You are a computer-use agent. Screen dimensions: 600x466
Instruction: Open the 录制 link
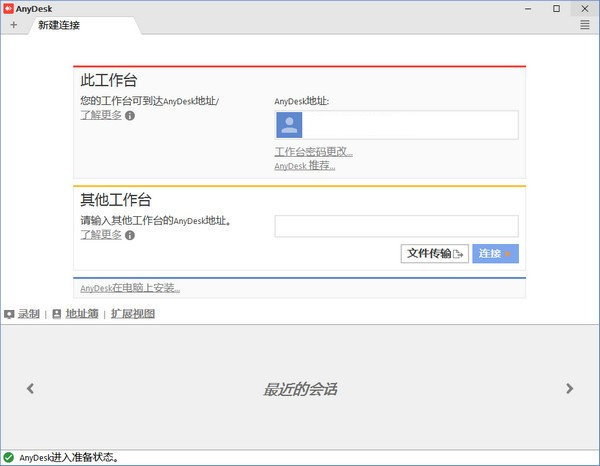29,314
